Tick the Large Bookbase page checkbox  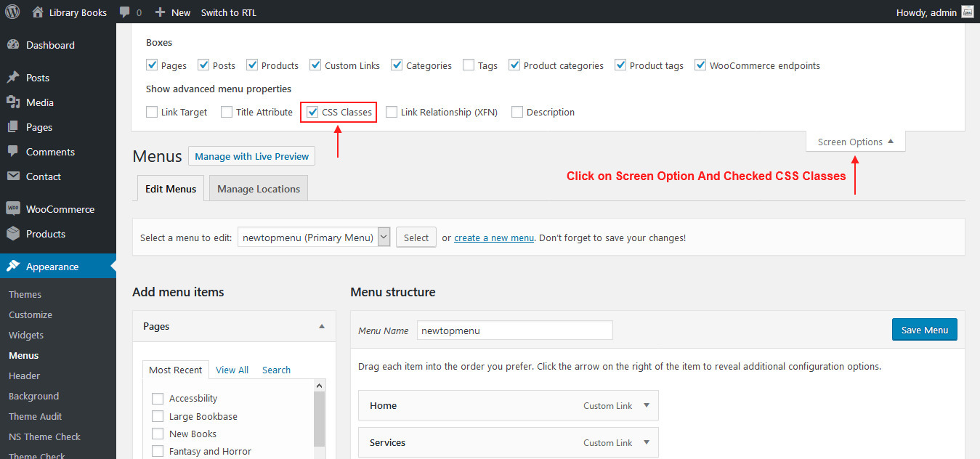[158, 416]
